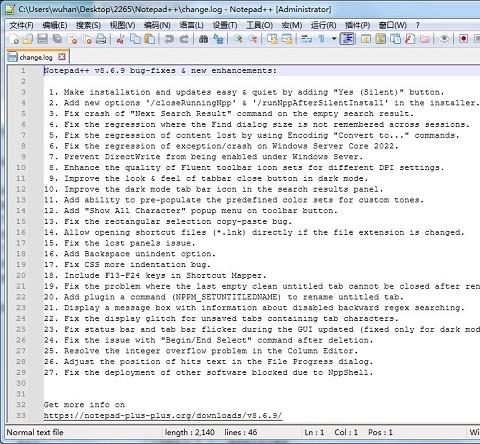Open the 语言(L) menu
The image size is (480, 444).
point(191,25)
